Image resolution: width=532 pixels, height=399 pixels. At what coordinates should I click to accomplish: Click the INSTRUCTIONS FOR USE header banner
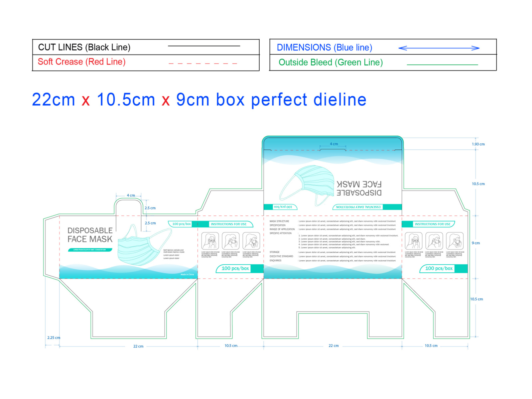click(x=229, y=224)
